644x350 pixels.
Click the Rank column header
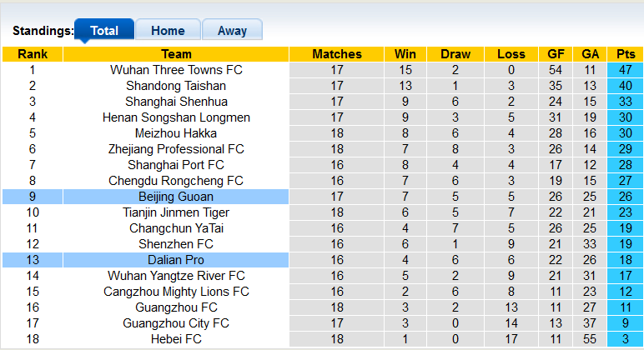[33, 54]
